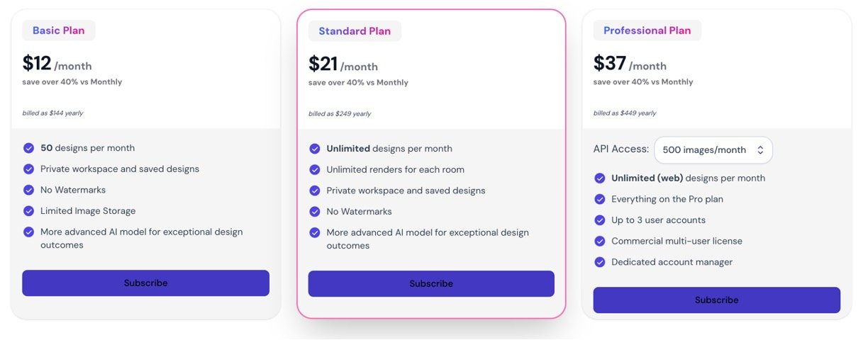Select the Standard Plan label badge
Screen dimensions: 868x340
click(355, 31)
